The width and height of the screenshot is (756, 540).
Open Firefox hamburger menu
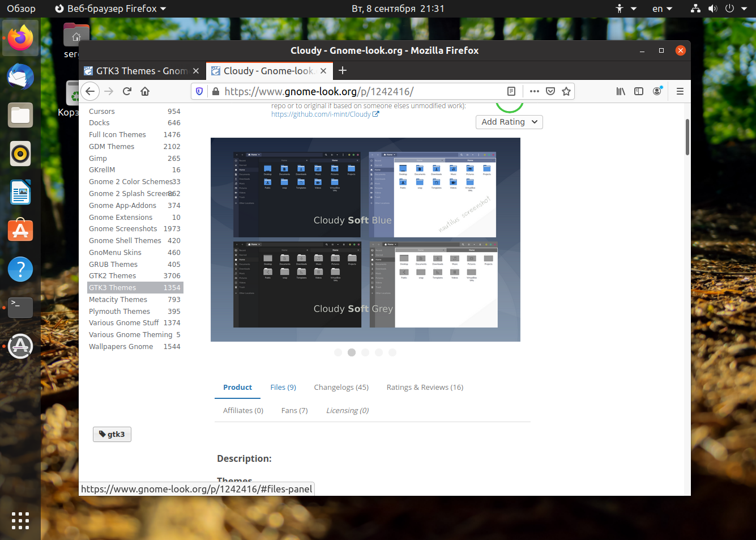(x=680, y=91)
